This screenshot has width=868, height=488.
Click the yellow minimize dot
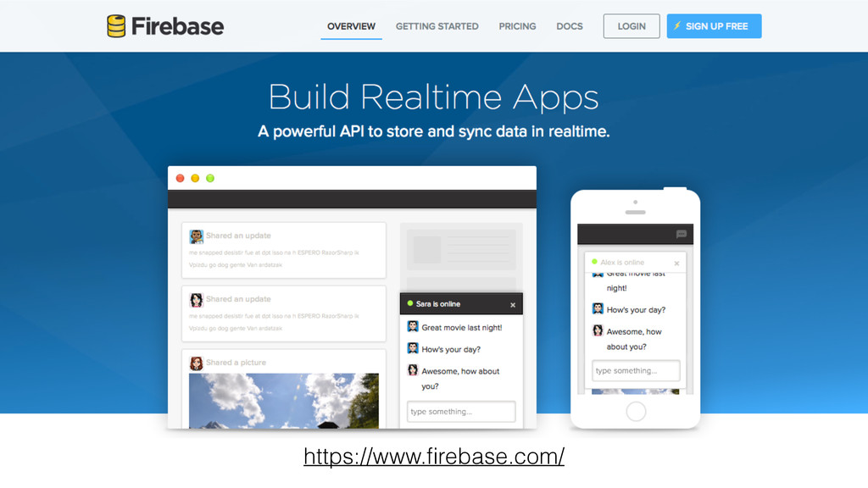click(x=195, y=178)
